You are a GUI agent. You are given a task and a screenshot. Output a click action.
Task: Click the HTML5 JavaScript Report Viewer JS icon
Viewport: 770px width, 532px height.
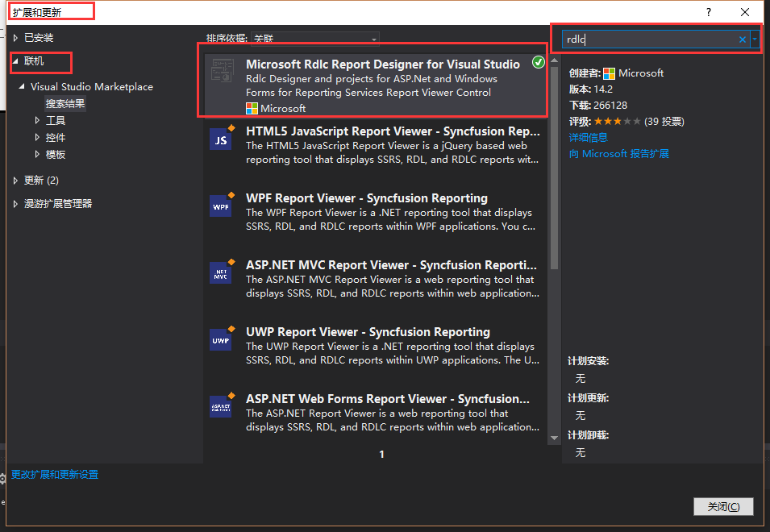pos(221,139)
